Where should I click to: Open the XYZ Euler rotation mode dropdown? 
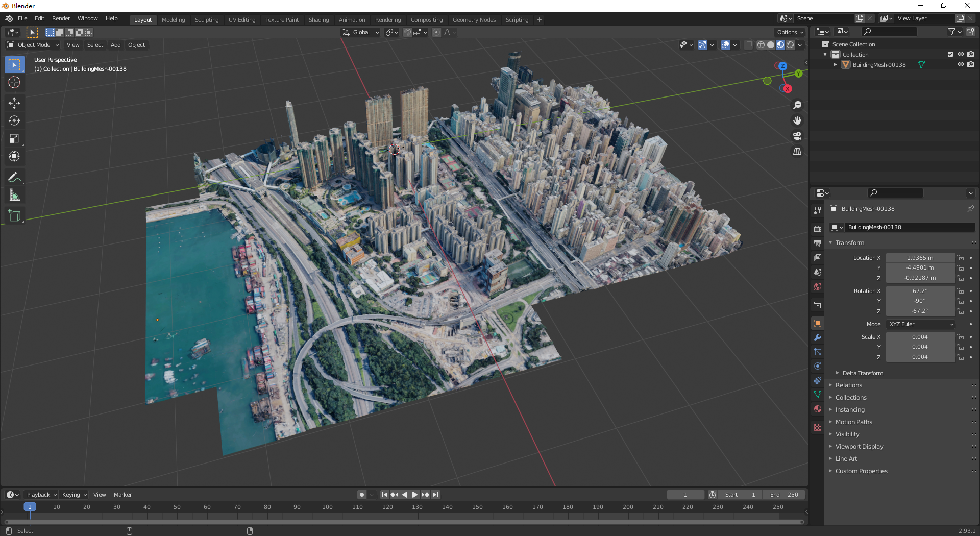(921, 324)
